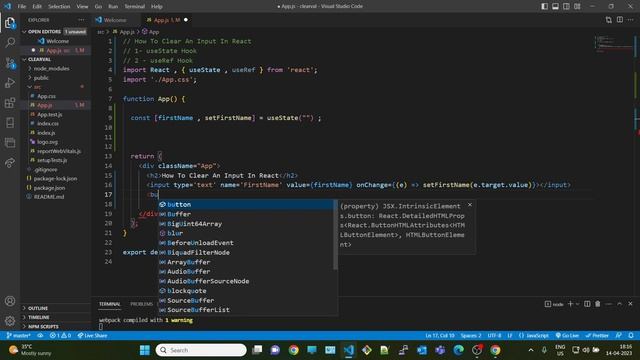Click UTF-8 encoding status item
Viewport: 640px width, 360px height.
coord(494,336)
